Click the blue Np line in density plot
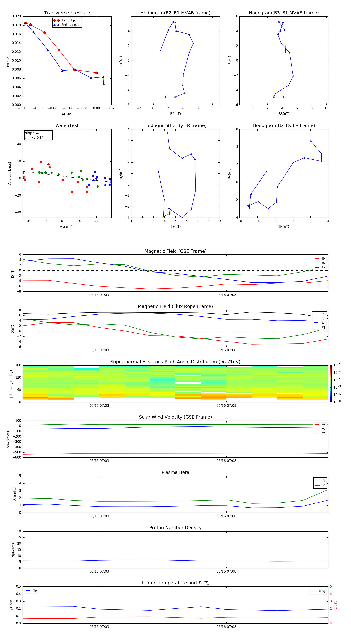 coord(175,561)
